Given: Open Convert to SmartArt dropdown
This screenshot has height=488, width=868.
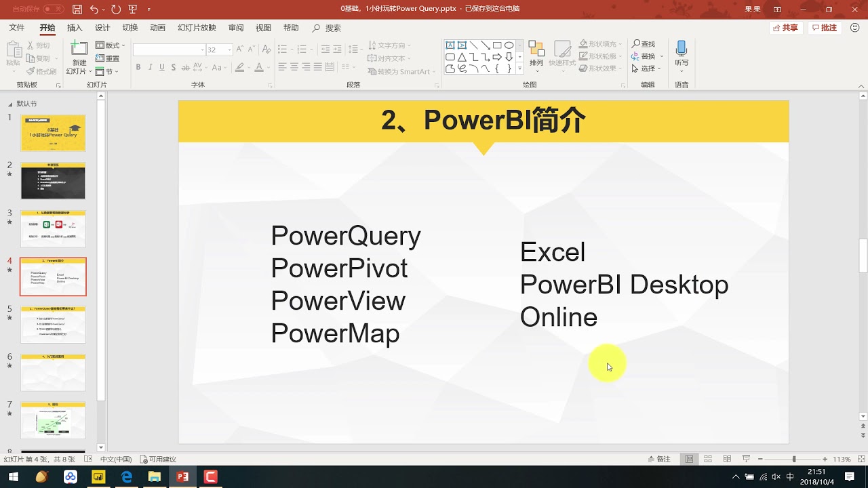Looking at the screenshot, I should [401, 71].
